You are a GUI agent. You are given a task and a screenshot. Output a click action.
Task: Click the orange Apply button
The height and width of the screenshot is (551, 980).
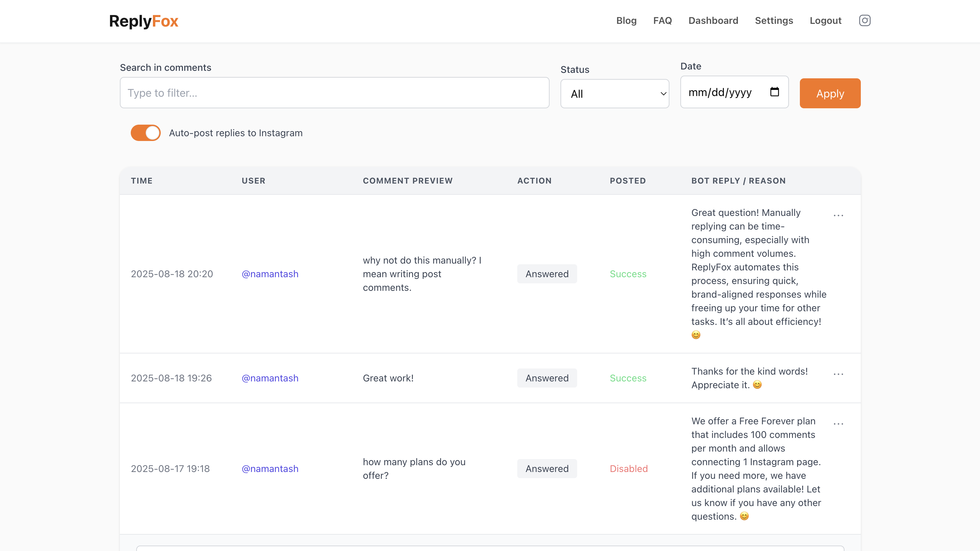[830, 93]
